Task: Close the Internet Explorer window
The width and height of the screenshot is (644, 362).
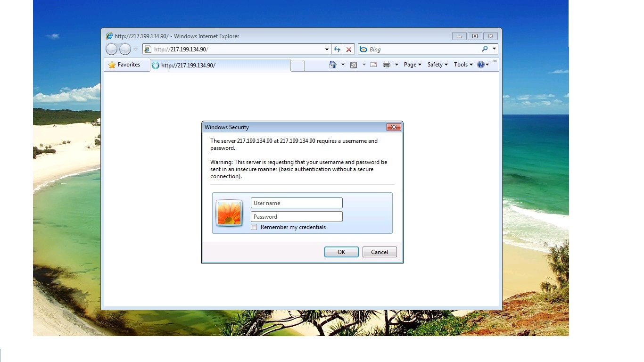Action: (490, 36)
